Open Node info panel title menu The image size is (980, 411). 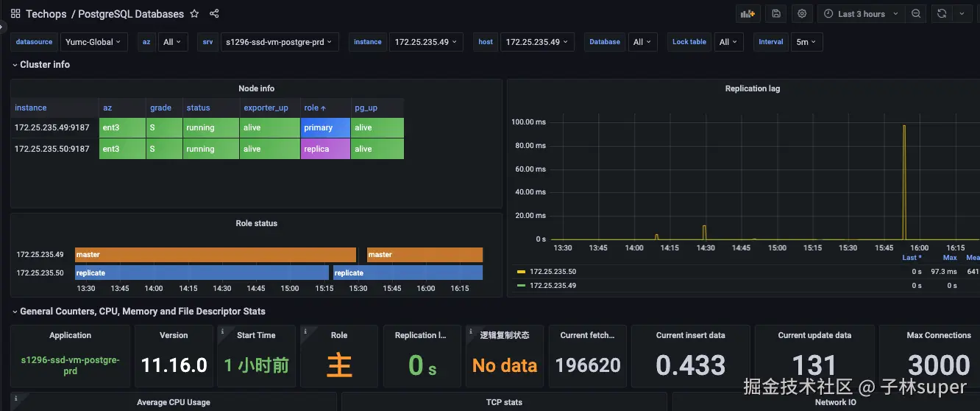click(x=256, y=88)
